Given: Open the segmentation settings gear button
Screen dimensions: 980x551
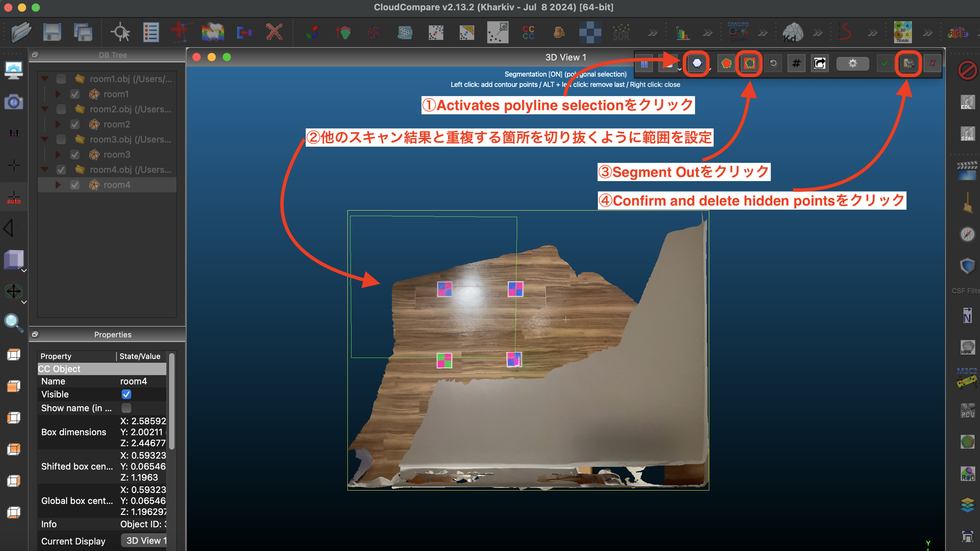Looking at the screenshot, I should click(x=853, y=64).
